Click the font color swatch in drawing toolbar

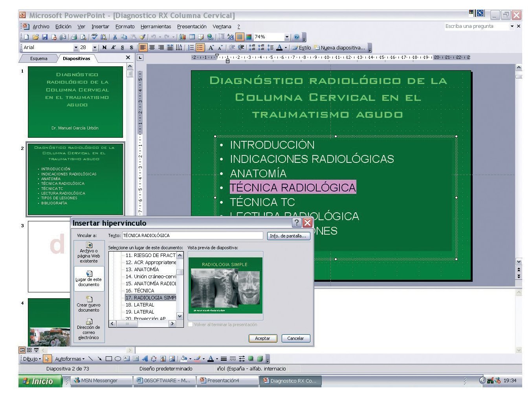click(211, 359)
